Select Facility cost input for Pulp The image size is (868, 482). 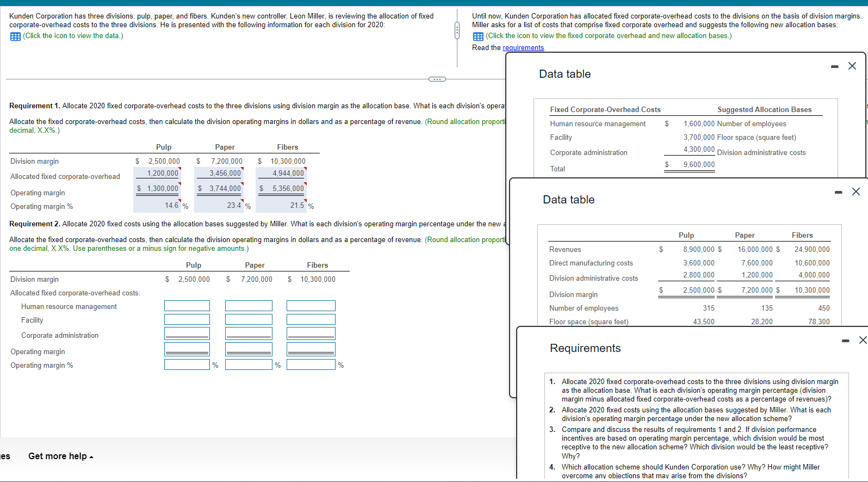(x=187, y=320)
